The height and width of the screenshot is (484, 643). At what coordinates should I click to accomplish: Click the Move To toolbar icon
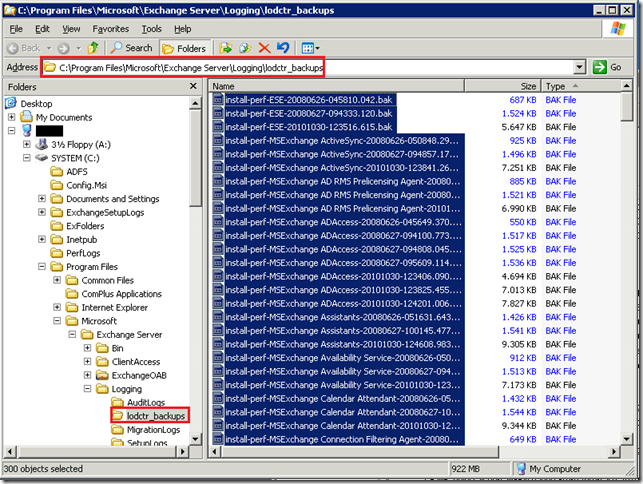(x=225, y=48)
